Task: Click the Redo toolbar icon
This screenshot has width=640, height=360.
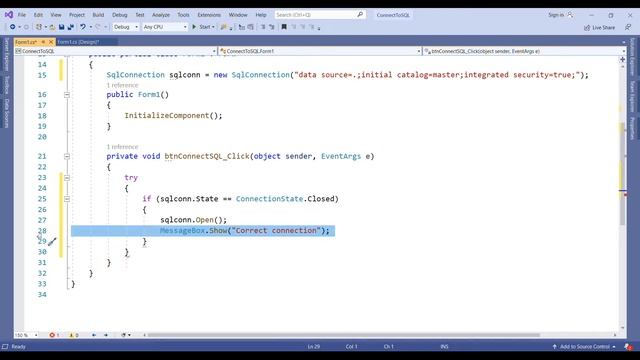Action: point(98,27)
